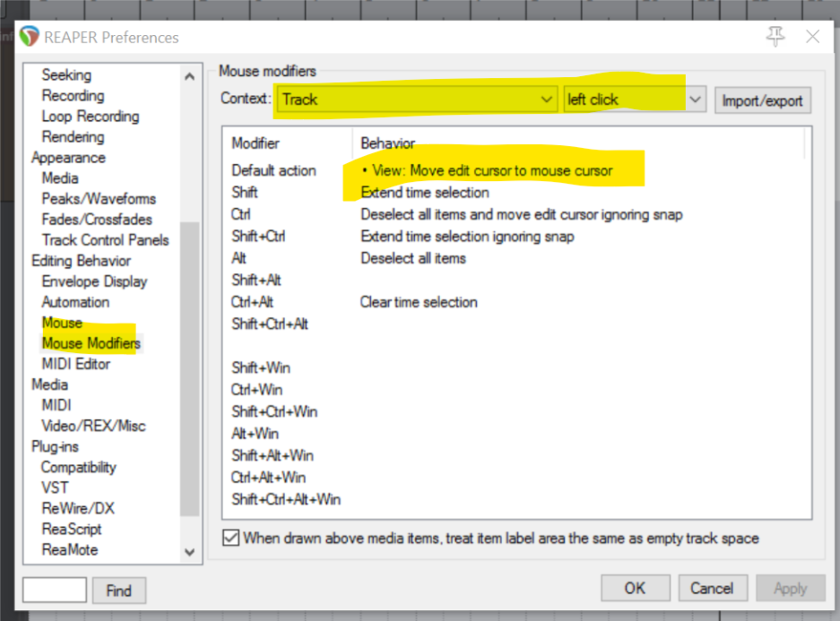Select the 'Default action' modifier row
The image size is (840, 621).
click(x=273, y=170)
